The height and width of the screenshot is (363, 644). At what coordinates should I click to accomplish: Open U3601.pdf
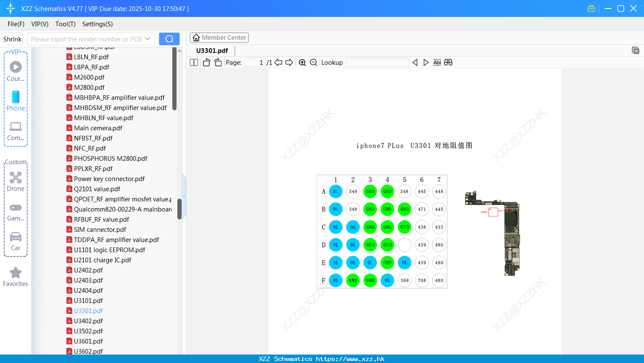click(x=85, y=341)
